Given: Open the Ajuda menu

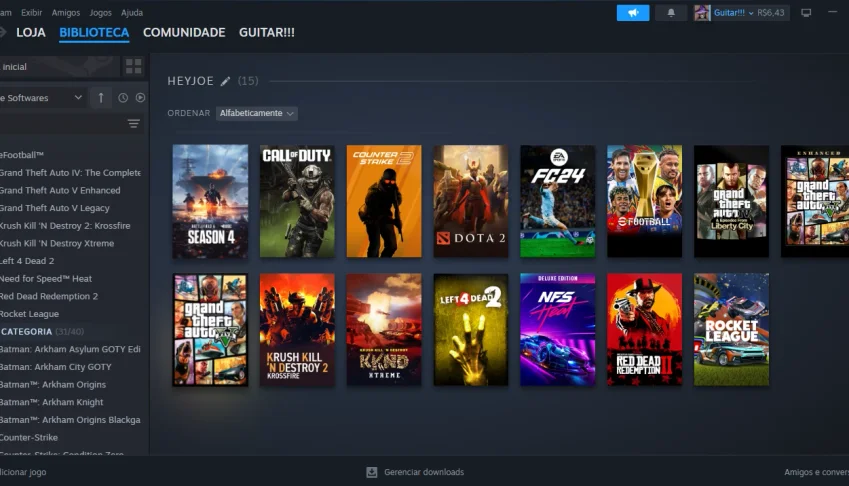Looking at the screenshot, I should tap(132, 12).
